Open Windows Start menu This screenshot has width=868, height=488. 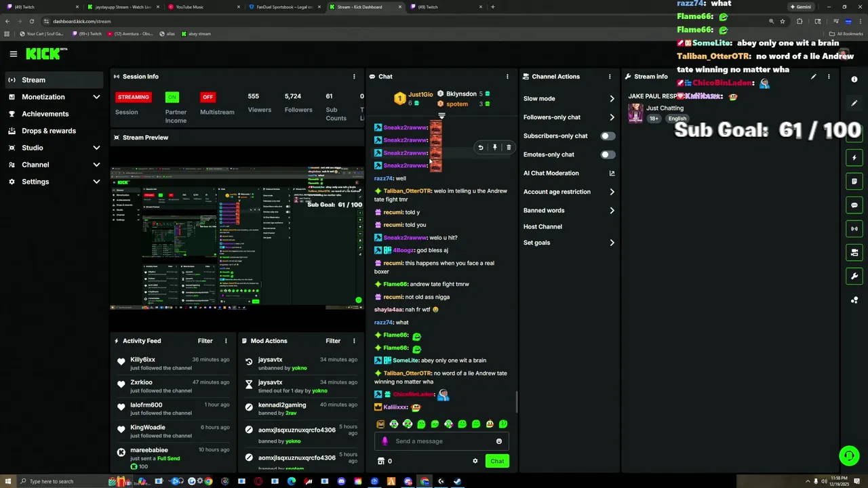tap(7, 481)
